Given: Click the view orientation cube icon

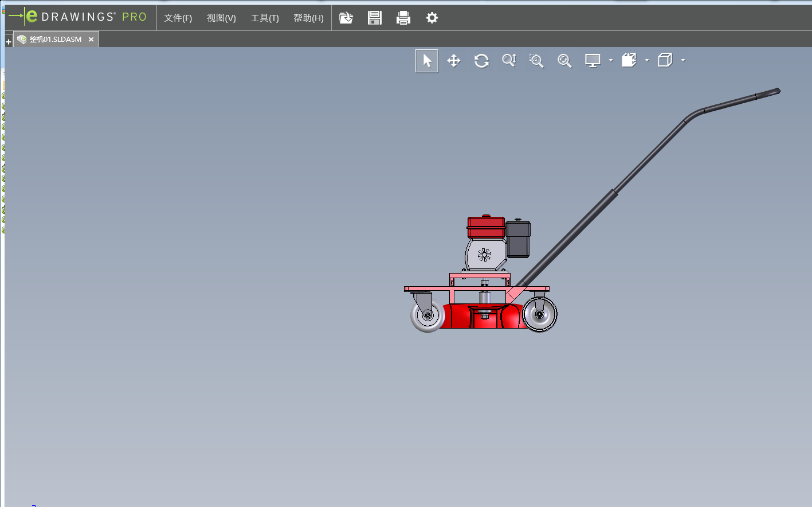Looking at the screenshot, I should coord(629,60).
